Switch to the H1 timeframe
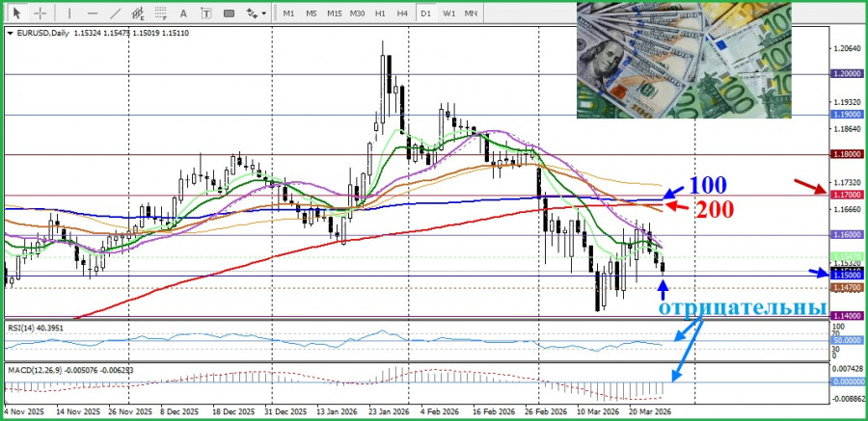 [380, 13]
